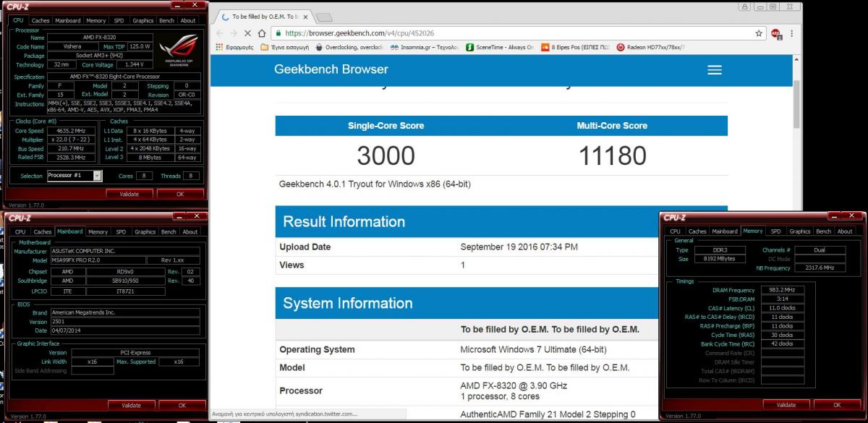The width and height of the screenshot is (868, 423).
Task: Open SPD tab in Mainboard window
Action: (x=121, y=232)
